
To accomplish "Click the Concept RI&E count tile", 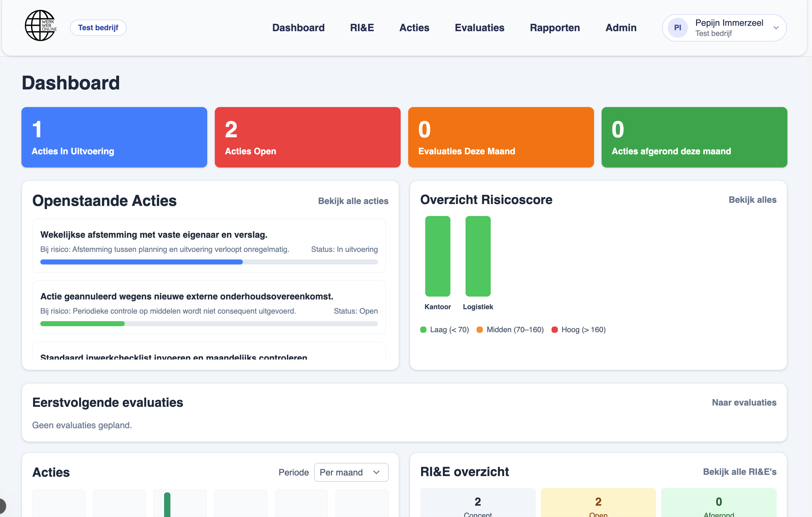I will [x=477, y=503].
